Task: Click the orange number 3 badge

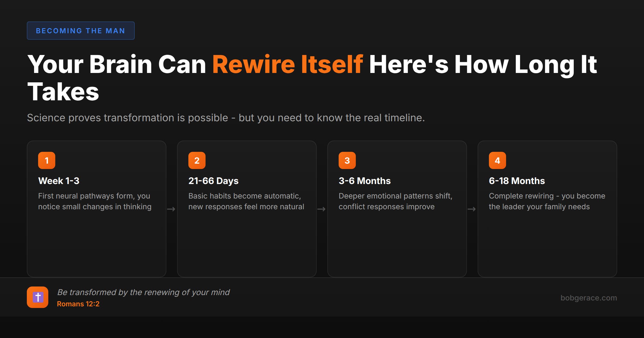Action: click(347, 160)
